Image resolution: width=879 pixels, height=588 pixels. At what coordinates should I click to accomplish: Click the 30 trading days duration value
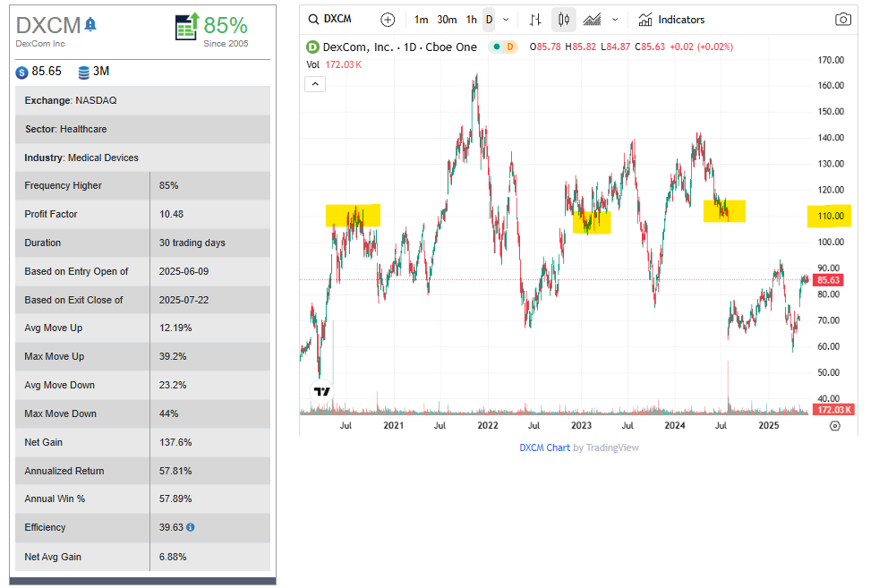point(192,243)
